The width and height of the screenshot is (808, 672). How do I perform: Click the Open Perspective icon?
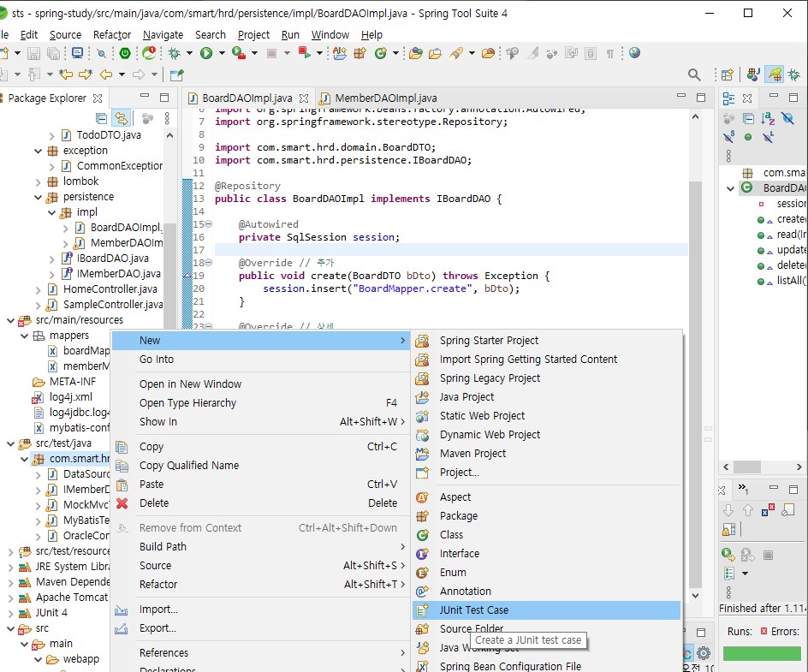[727, 74]
